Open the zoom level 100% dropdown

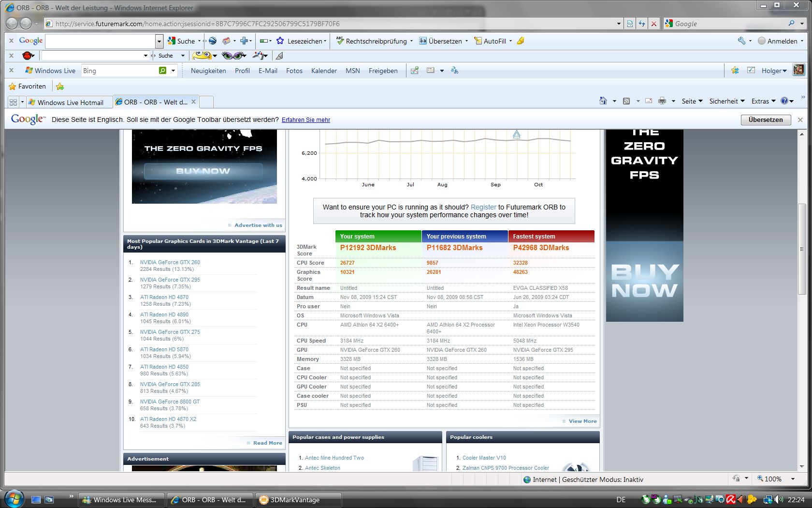coord(793,479)
